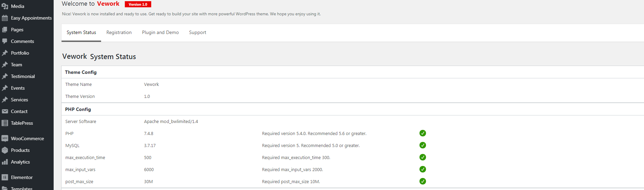Select the Support tab
Image resolution: width=644 pixels, height=190 pixels.
(x=197, y=33)
